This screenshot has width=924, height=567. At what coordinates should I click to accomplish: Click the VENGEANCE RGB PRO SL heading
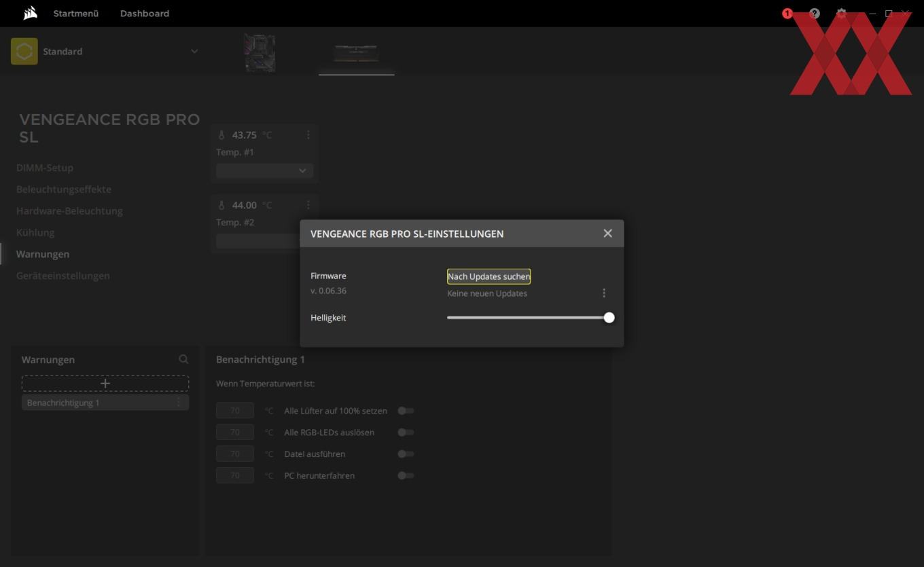tap(109, 128)
